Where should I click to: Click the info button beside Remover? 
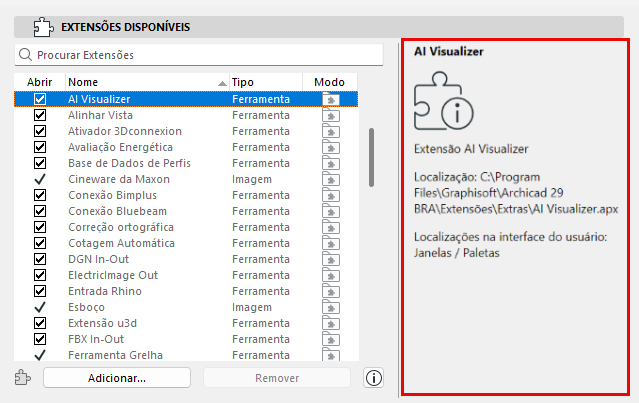[x=373, y=378]
